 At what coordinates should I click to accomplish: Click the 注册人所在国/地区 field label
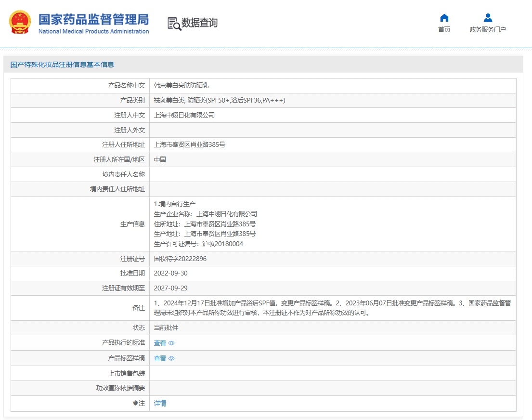pyautogui.click(x=119, y=159)
